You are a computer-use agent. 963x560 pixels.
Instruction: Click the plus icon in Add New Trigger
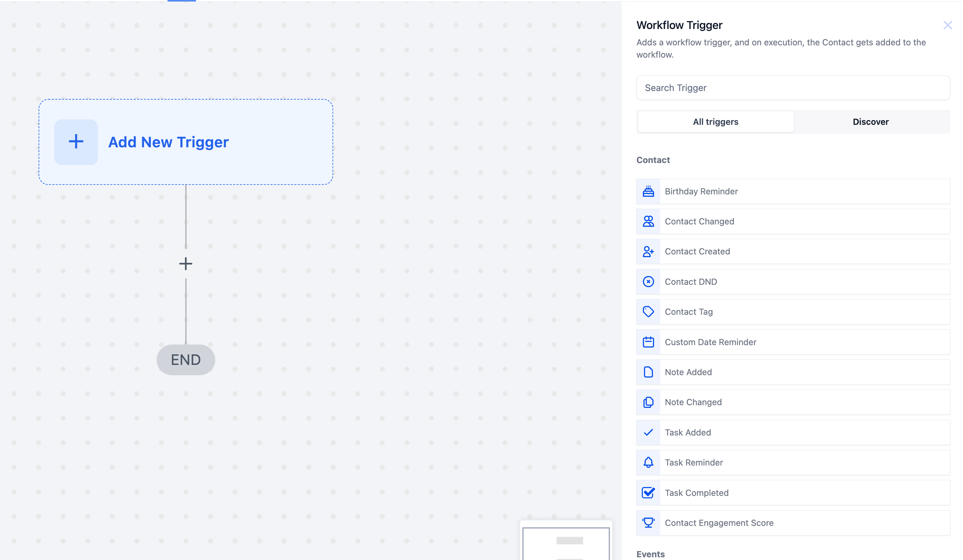click(76, 142)
